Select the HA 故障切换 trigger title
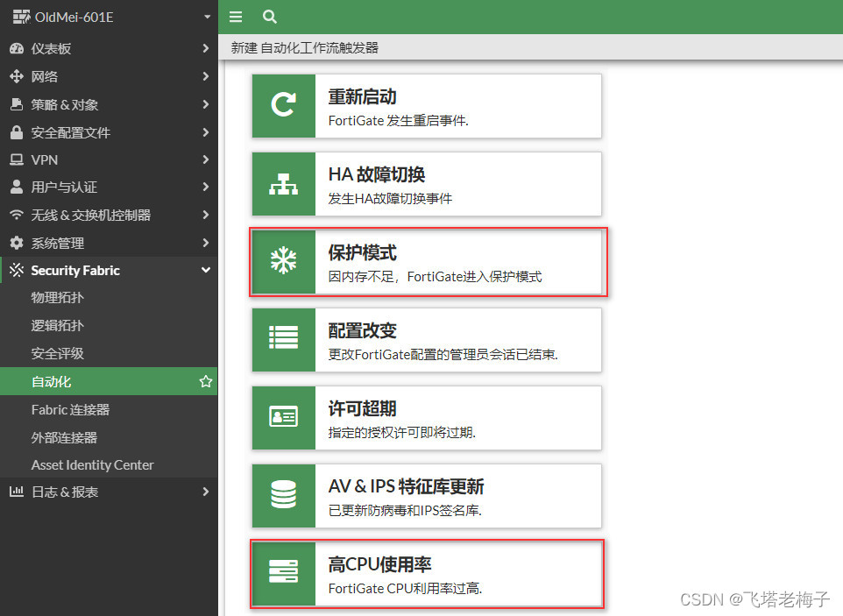This screenshot has width=843, height=616. coord(377,174)
